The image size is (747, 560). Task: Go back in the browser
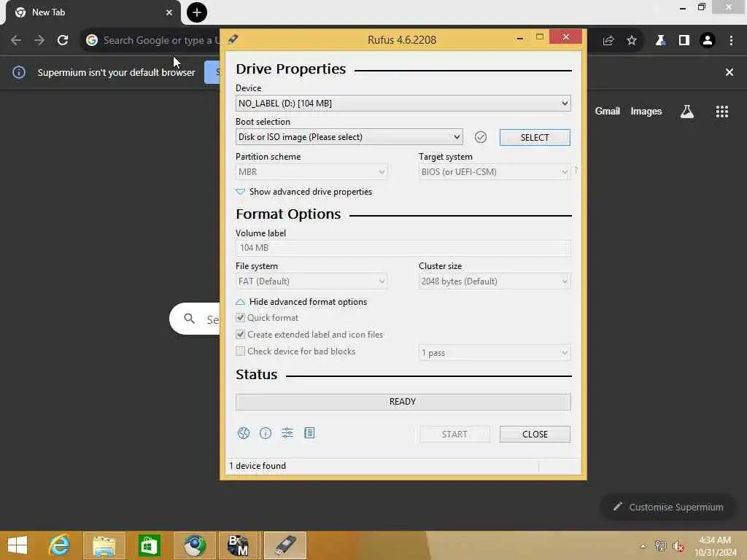[x=16, y=41]
